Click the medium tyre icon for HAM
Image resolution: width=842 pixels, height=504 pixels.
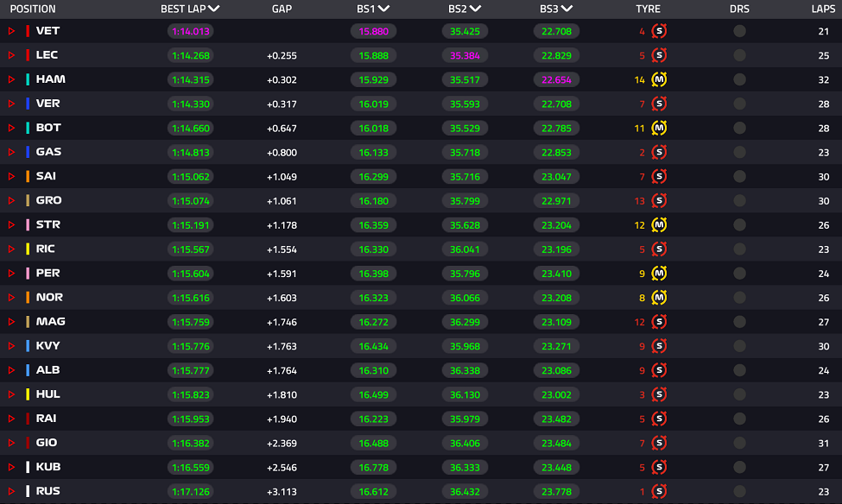(x=659, y=79)
